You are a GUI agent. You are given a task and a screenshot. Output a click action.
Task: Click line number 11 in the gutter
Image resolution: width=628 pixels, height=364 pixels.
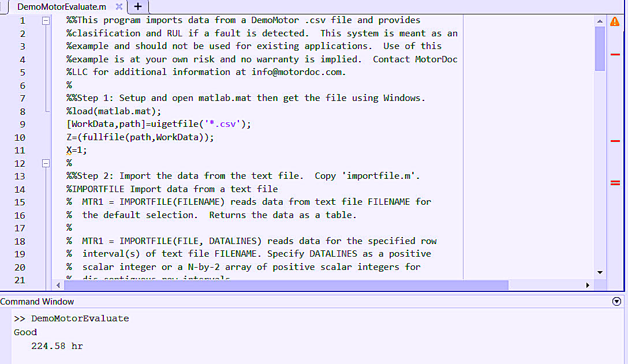tap(20, 150)
